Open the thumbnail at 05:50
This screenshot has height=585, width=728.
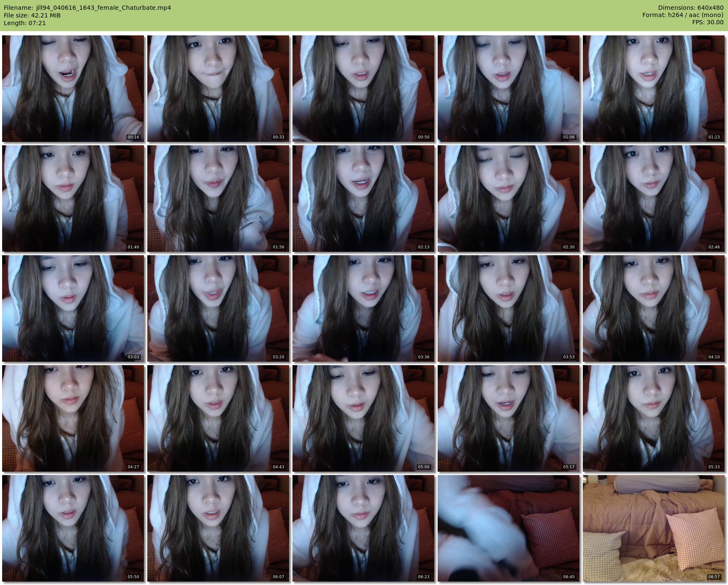(x=73, y=528)
